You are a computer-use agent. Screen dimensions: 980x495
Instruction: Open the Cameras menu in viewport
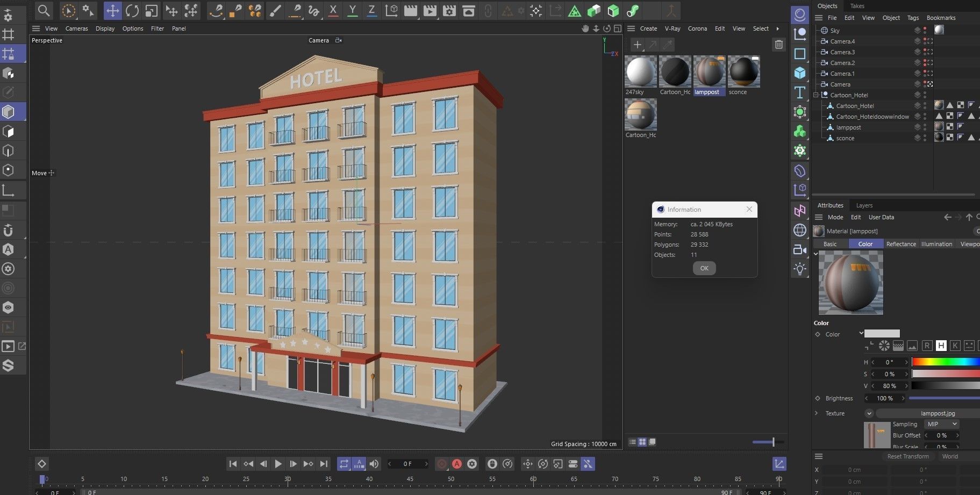coord(76,28)
